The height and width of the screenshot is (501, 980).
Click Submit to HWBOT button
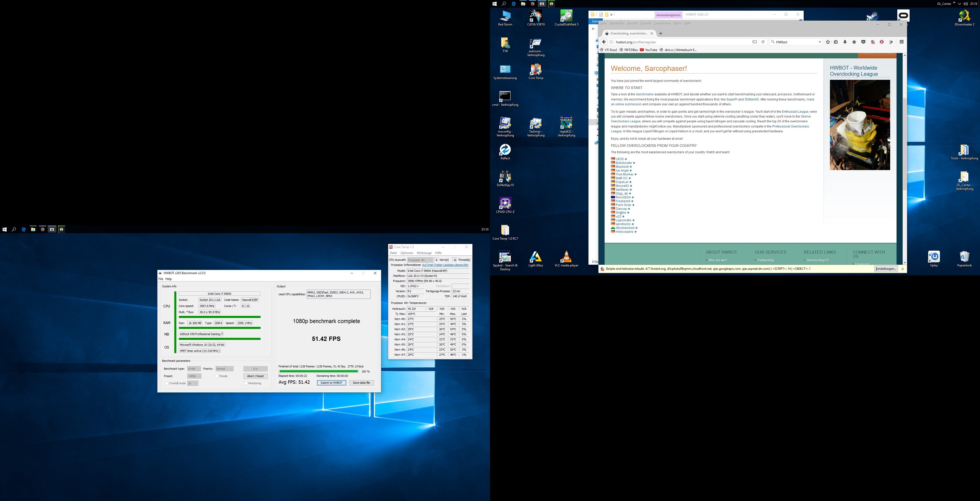tap(331, 383)
